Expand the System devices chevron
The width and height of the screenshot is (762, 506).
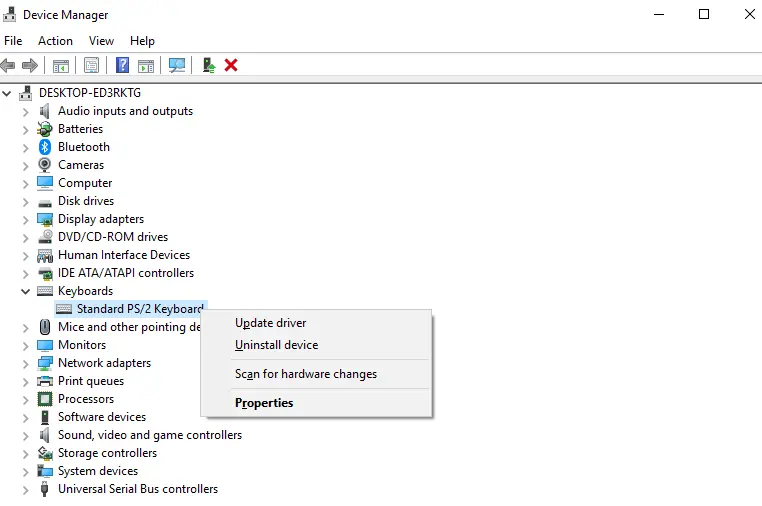pyautogui.click(x=25, y=471)
